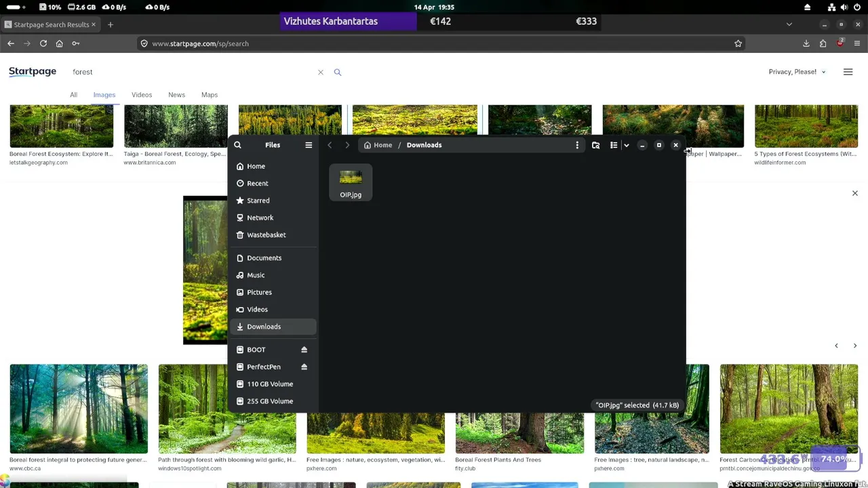Viewport: 868px width, 488px height.
Task: Open the browser extensions puzzle icon
Action: pos(823,43)
